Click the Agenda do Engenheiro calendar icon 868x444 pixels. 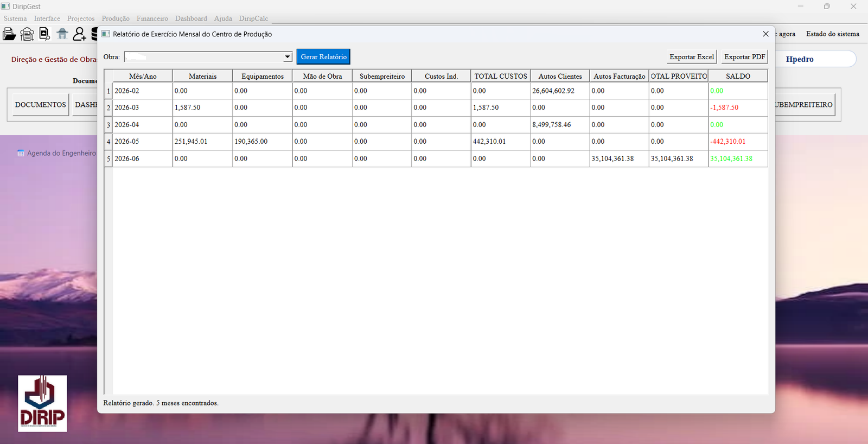pos(21,153)
